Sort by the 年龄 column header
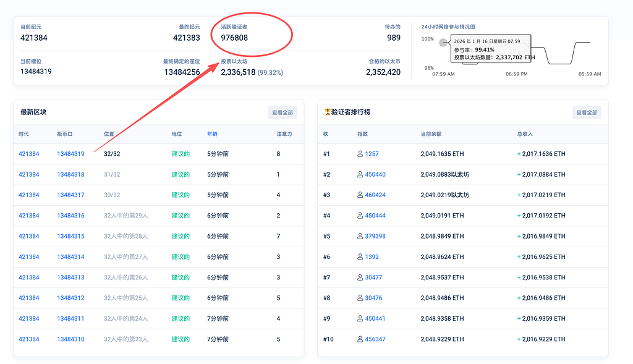This screenshot has height=364, width=633. coord(213,133)
